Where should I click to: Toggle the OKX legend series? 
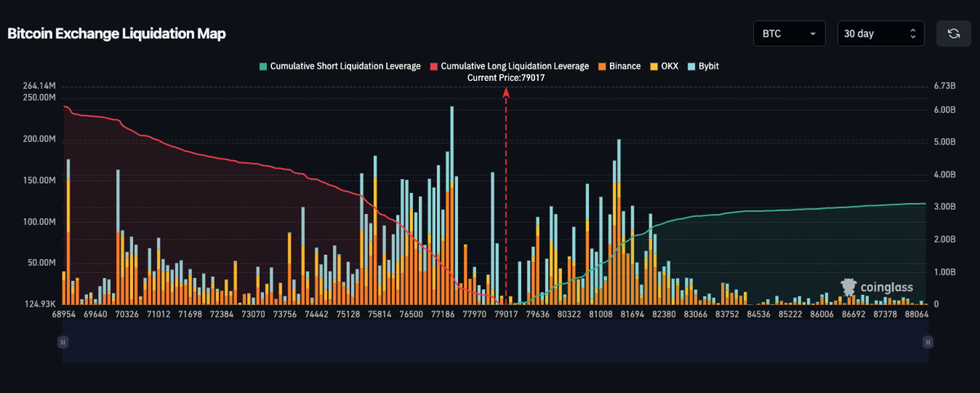pos(664,66)
